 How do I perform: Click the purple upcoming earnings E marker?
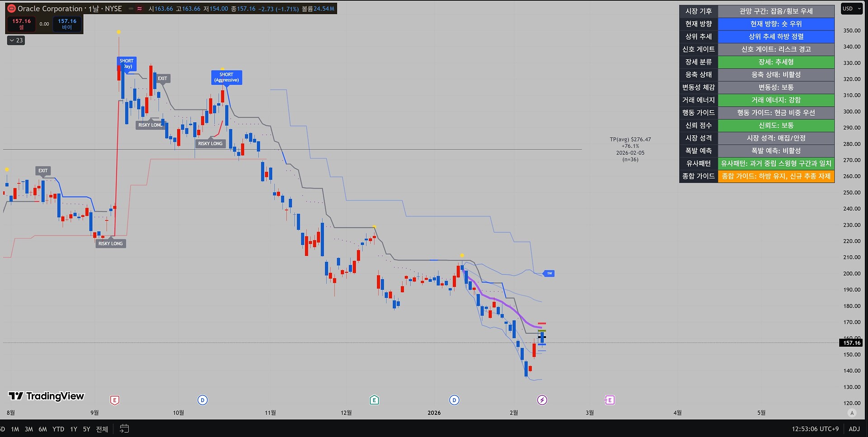coord(609,400)
